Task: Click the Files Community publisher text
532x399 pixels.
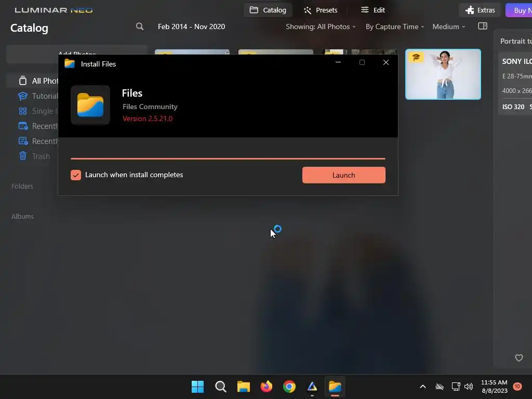Action: pyautogui.click(x=150, y=107)
